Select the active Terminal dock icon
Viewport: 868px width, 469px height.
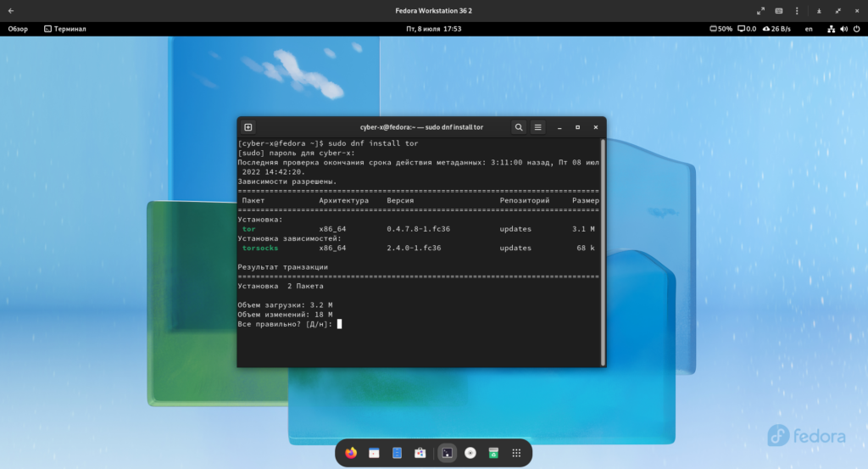click(x=448, y=453)
